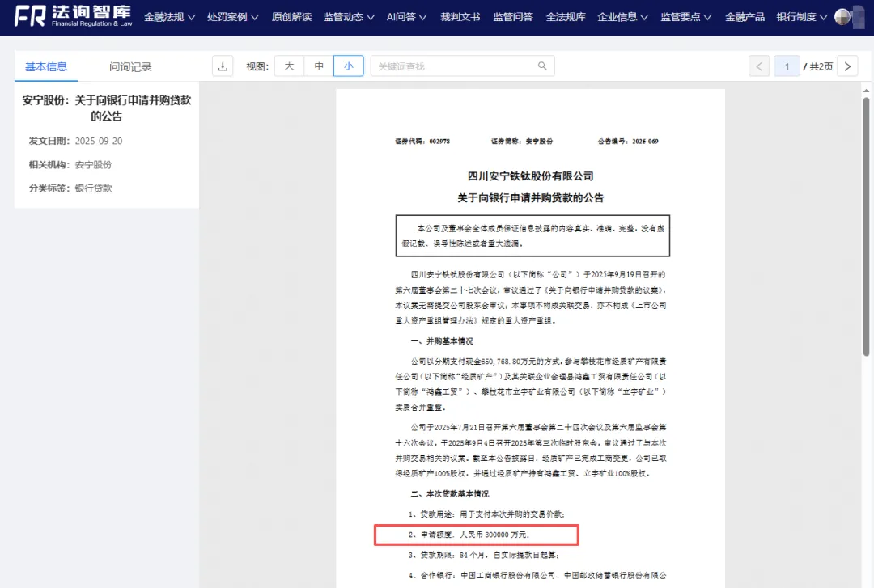The image size is (874, 588).
Task: Click 全法规库 in the navigation bar
Action: tap(566, 16)
